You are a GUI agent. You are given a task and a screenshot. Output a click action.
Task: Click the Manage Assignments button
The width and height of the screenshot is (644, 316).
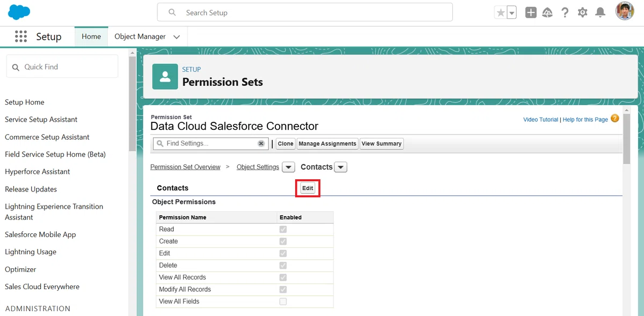coord(327,144)
